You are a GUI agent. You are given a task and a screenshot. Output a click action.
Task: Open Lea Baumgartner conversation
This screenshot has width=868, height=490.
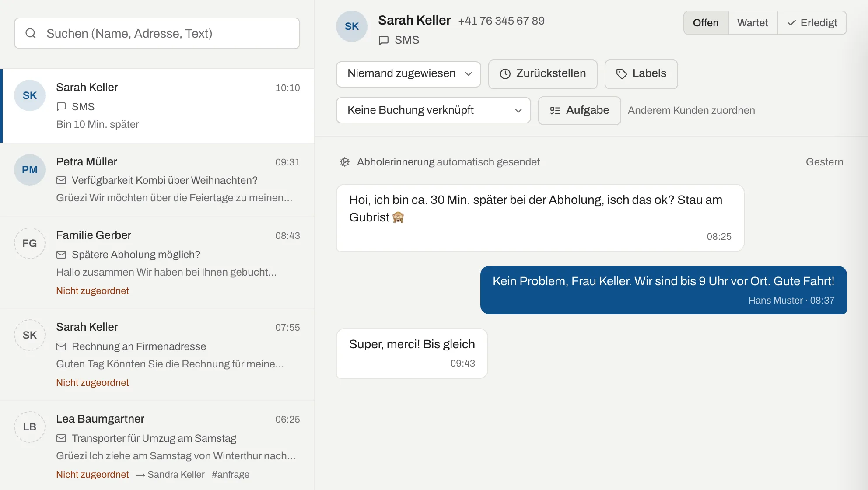tap(157, 445)
